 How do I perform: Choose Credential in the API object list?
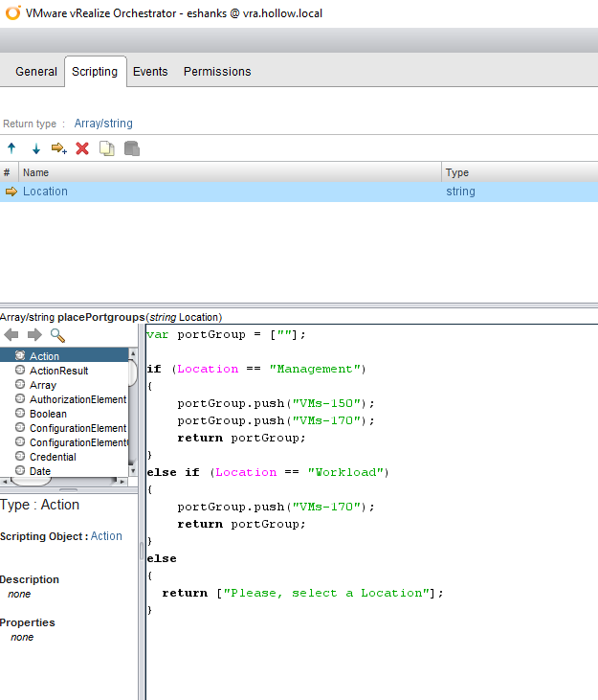[53, 457]
